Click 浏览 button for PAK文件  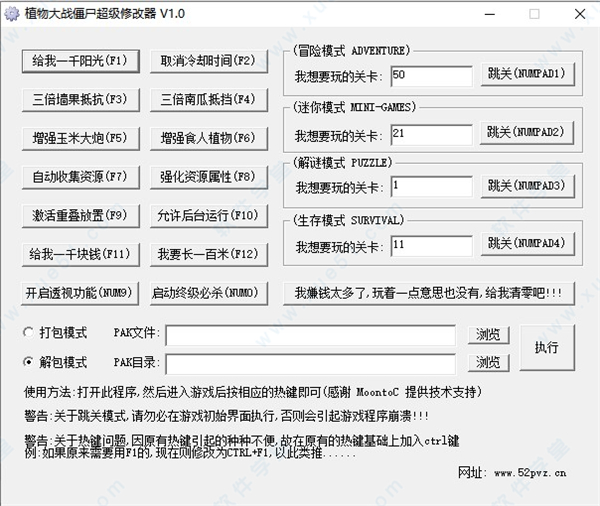pos(488,335)
